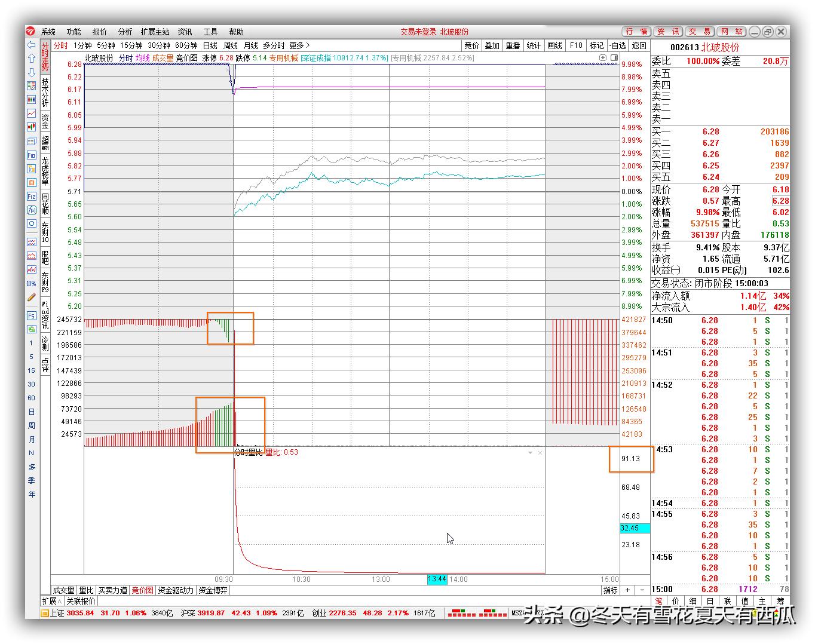This screenshot has width=815, height=644.
Task: Click the F10 company info icon
Action: (x=32, y=155)
